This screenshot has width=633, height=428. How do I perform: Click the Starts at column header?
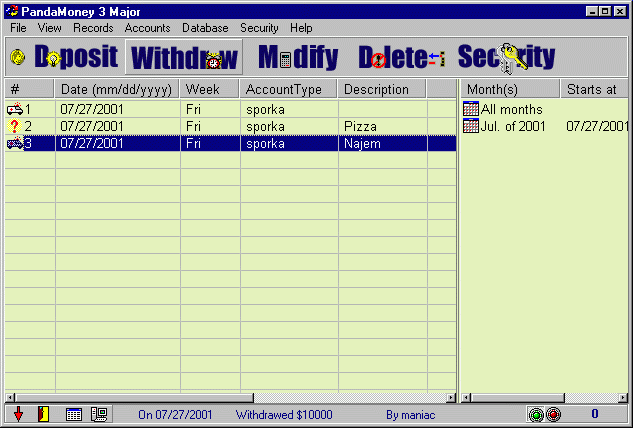pos(594,89)
